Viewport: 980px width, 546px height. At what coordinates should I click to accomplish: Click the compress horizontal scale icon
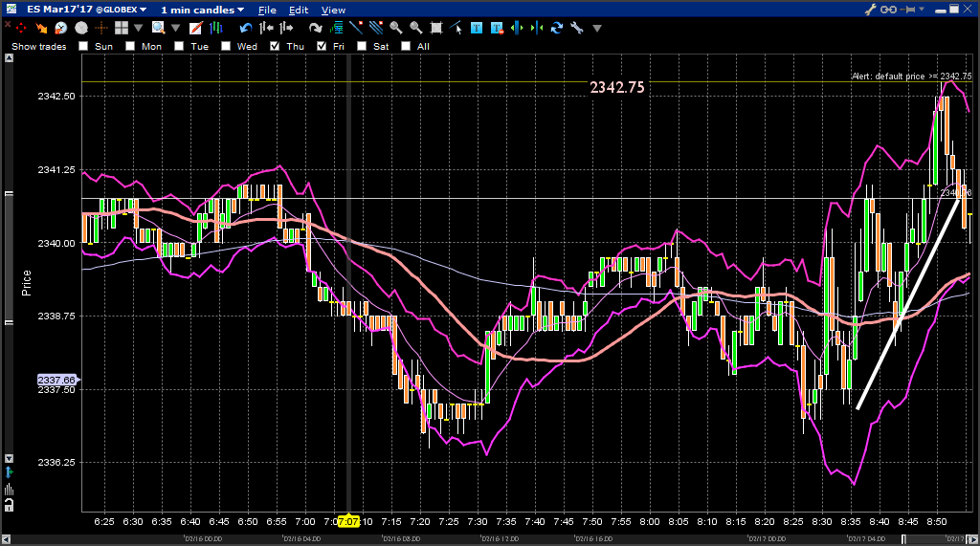click(x=537, y=28)
